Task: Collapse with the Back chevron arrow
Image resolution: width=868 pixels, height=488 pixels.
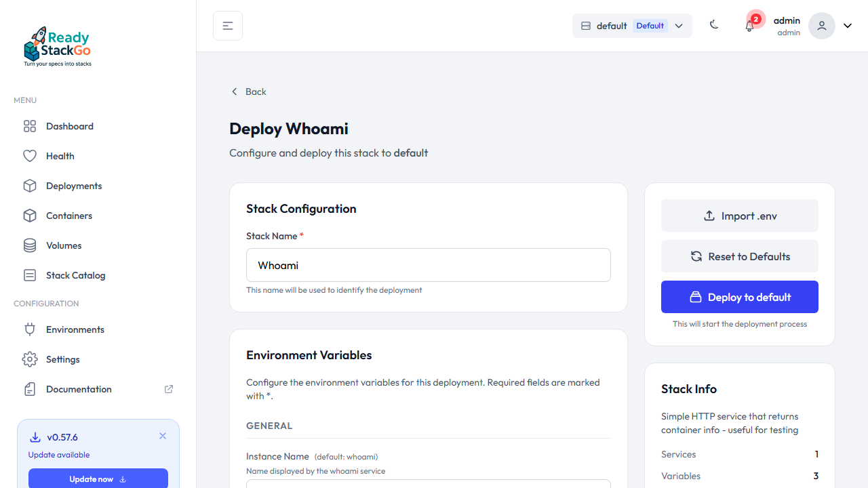Action: (235, 91)
